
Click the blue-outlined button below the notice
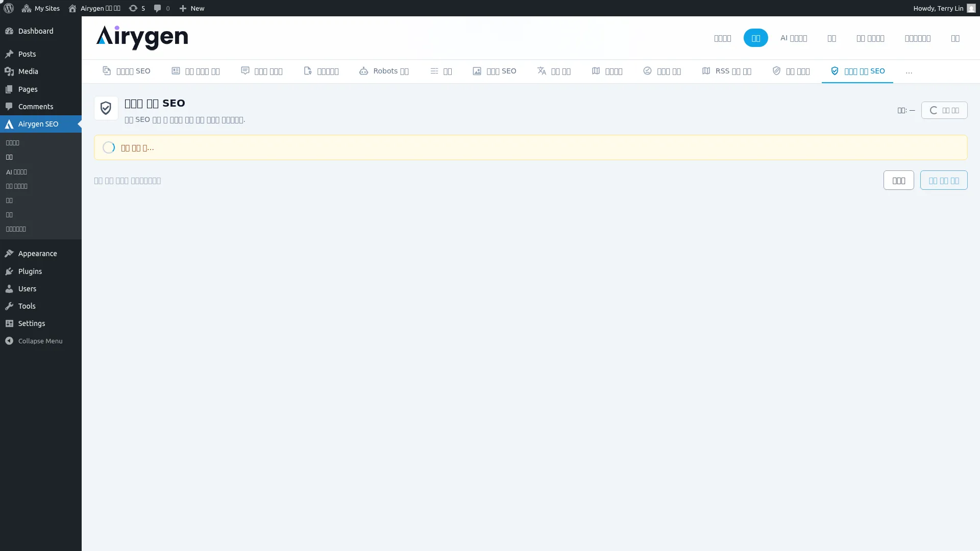(x=944, y=180)
